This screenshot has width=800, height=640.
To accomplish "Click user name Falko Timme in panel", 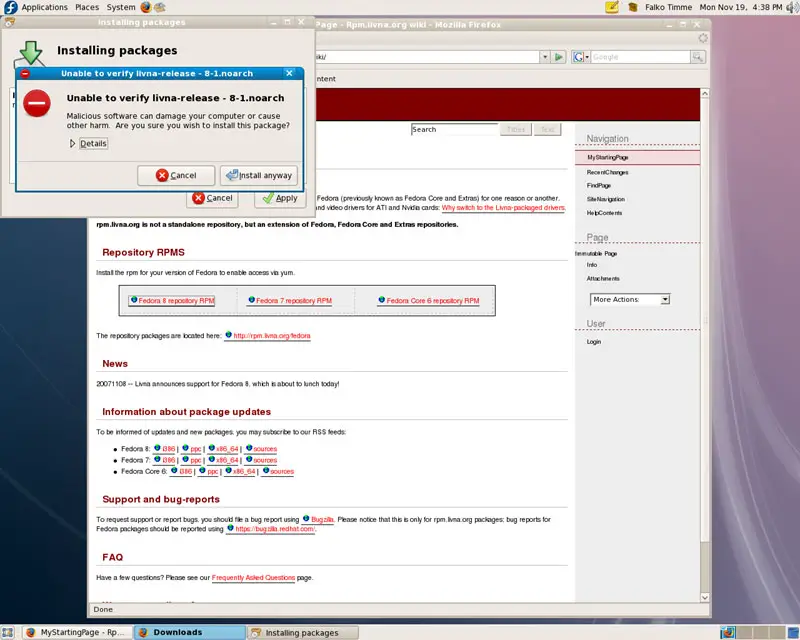I will (x=668, y=7).
